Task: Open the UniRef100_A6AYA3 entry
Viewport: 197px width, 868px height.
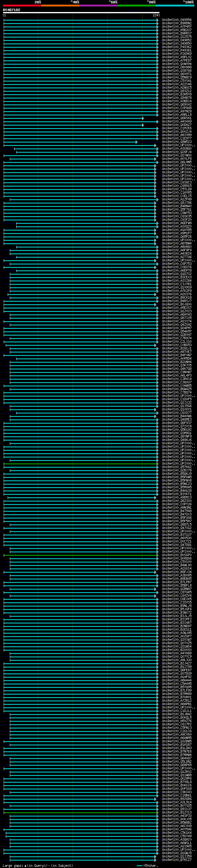Action: click(x=176, y=314)
